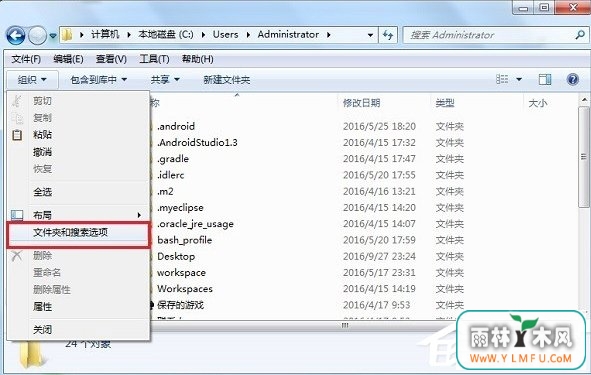Screen dimensions: 591x375
Task: Click the layout icon beside 布局
Action: pos(17,215)
